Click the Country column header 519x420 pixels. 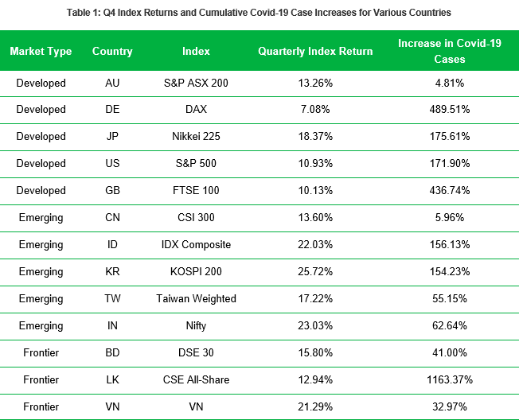coord(112,52)
